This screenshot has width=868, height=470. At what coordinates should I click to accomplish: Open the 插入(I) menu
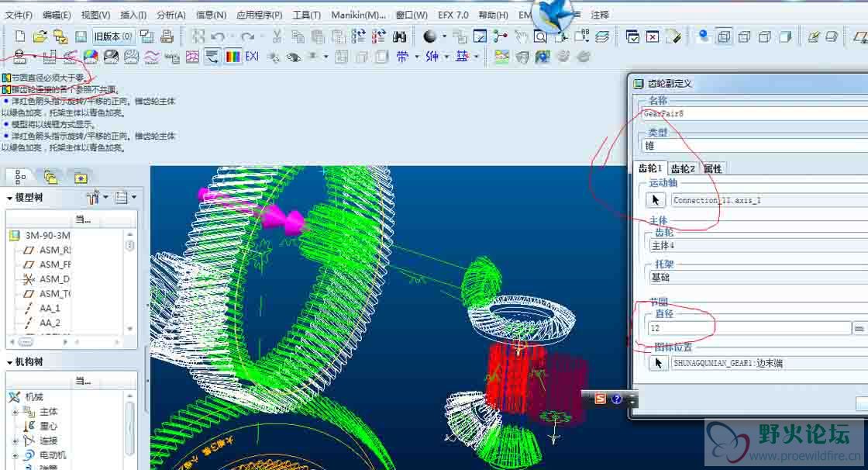tap(133, 15)
